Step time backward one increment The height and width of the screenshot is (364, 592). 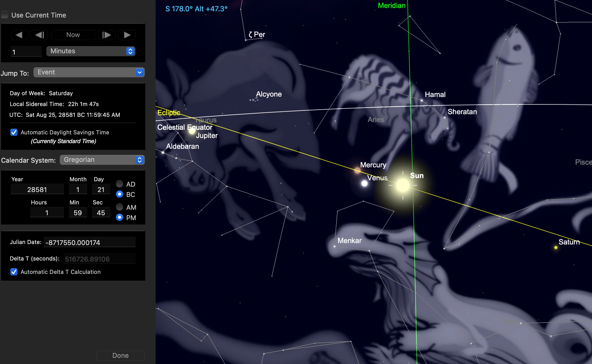coord(39,35)
